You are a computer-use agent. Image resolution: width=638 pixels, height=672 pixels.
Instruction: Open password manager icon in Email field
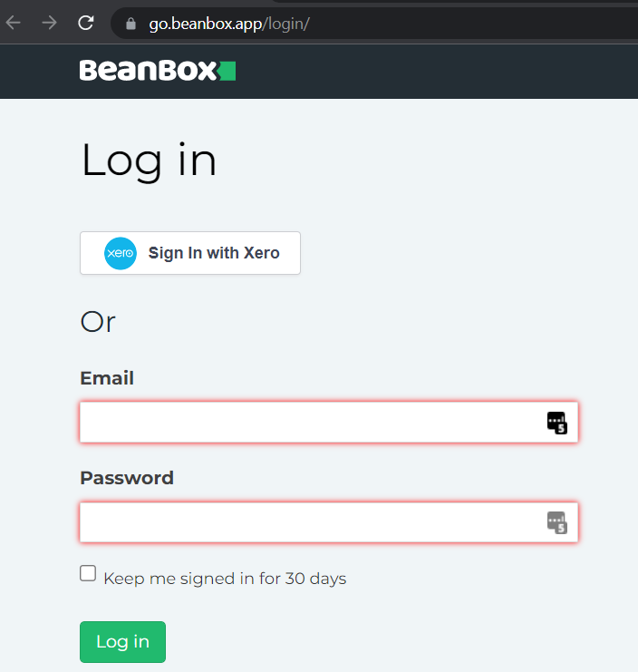pos(557,423)
